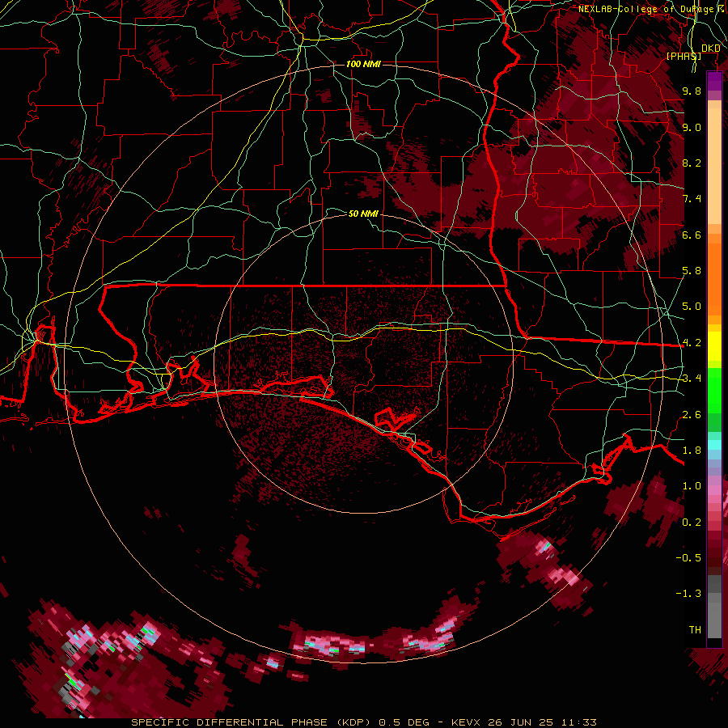This screenshot has height=728, width=728.
Task: Click the 3.4 scale value
Action: [692, 379]
